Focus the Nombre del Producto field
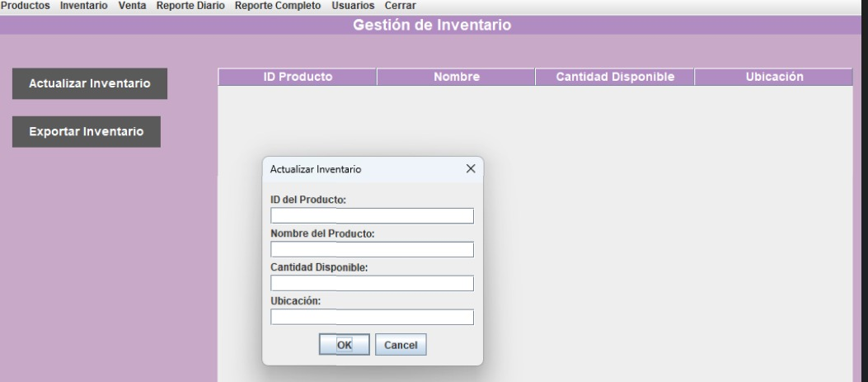The height and width of the screenshot is (382, 868). pyautogui.click(x=372, y=249)
